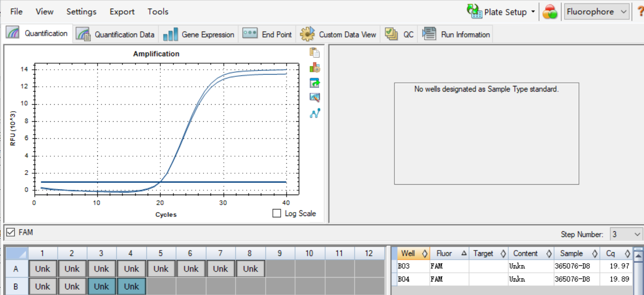
Task: Switch to the Gene Expression tab
Action: click(x=199, y=34)
